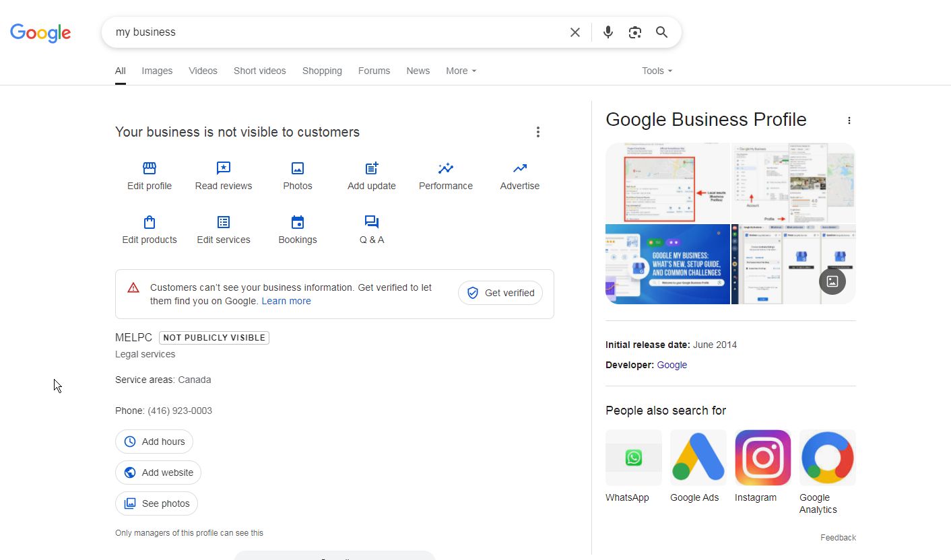Viewport: 951px width, 560px height.
Task: Search by voice using microphone icon
Action: coord(608,32)
